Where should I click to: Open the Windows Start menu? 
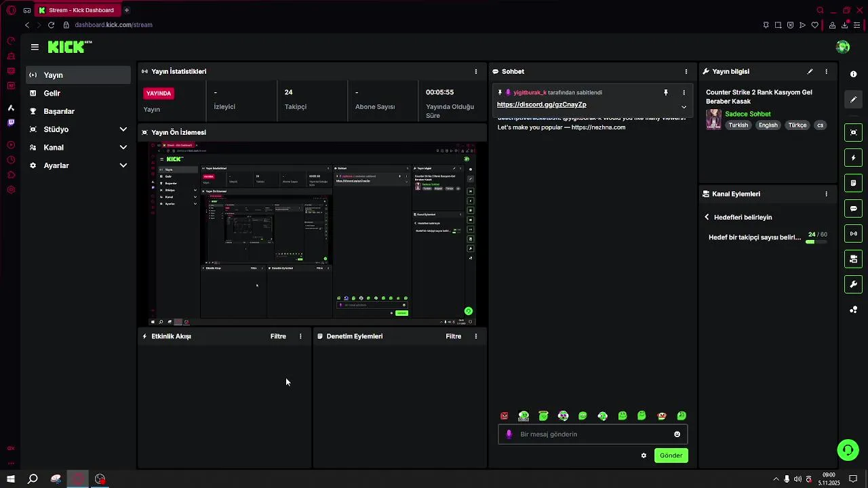pos(11,479)
